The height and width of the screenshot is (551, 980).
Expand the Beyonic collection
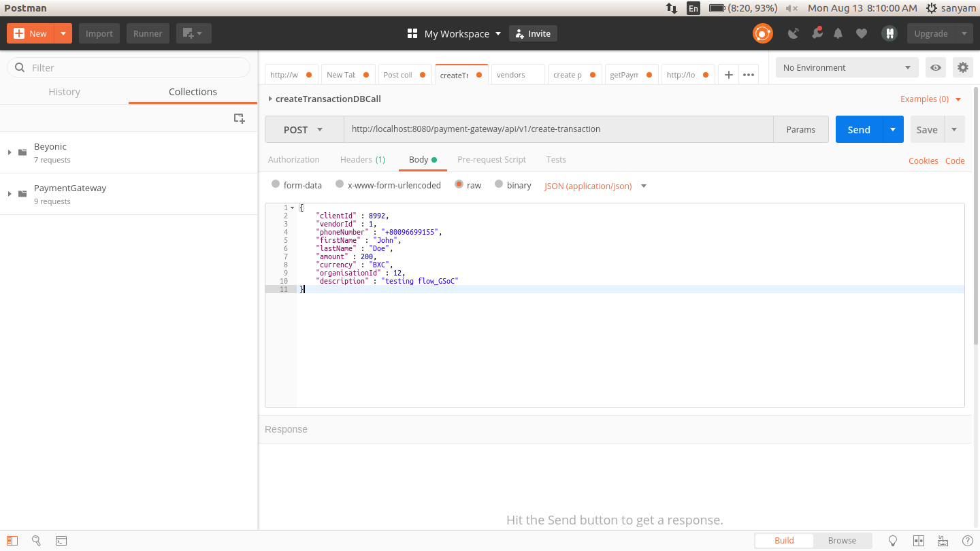(x=10, y=152)
